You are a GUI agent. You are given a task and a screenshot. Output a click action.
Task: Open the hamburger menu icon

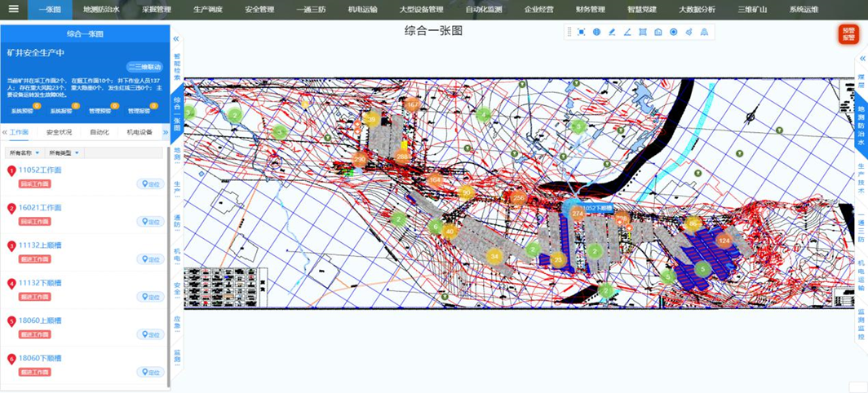coord(14,10)
